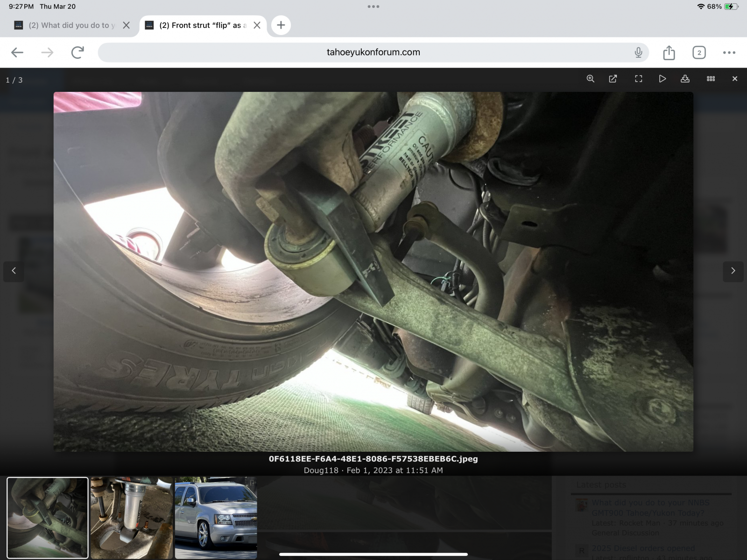The height and width of the screenshot is (560, 747).
Task: Go to previous image with left chevron
Action: click(x=14, y=271)
